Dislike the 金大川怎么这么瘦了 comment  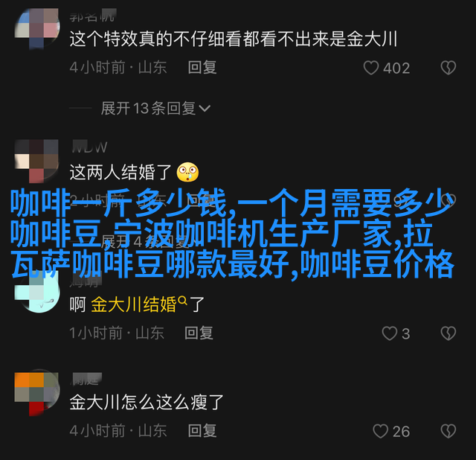coord(448,431)
